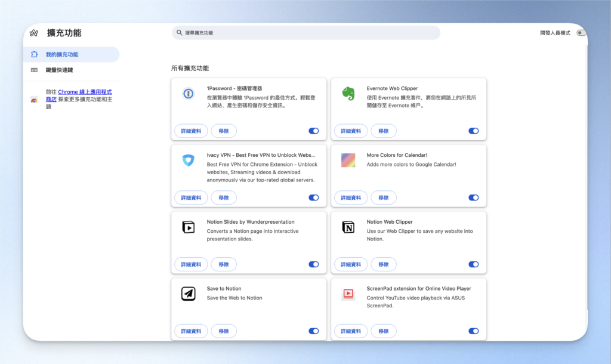
Task: Click the 1Password extension icon
Action: (x=188, y=94)
